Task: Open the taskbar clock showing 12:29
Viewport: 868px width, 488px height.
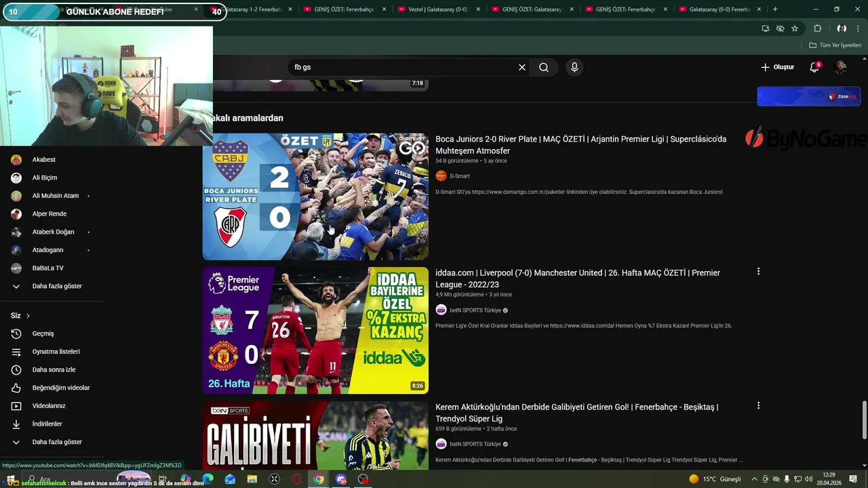Action: pyautogui.click(x=829, y=479)
